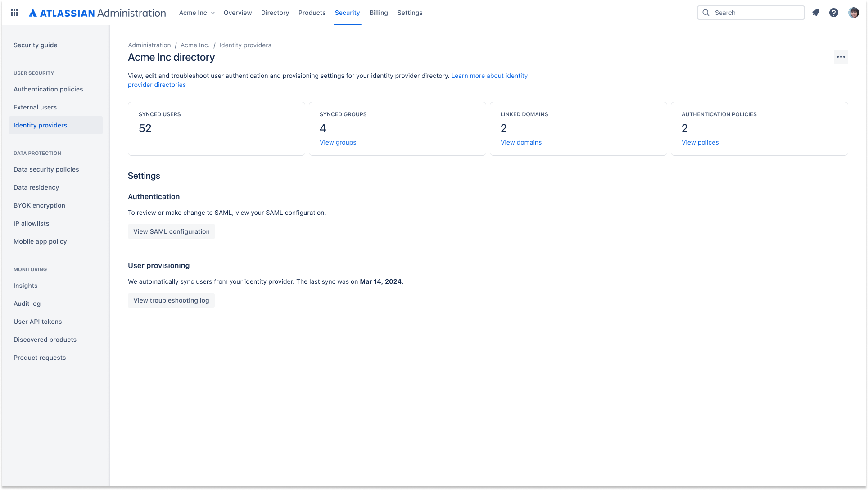
Task: Click the help question mark icon
Action: tap(834, 13)
